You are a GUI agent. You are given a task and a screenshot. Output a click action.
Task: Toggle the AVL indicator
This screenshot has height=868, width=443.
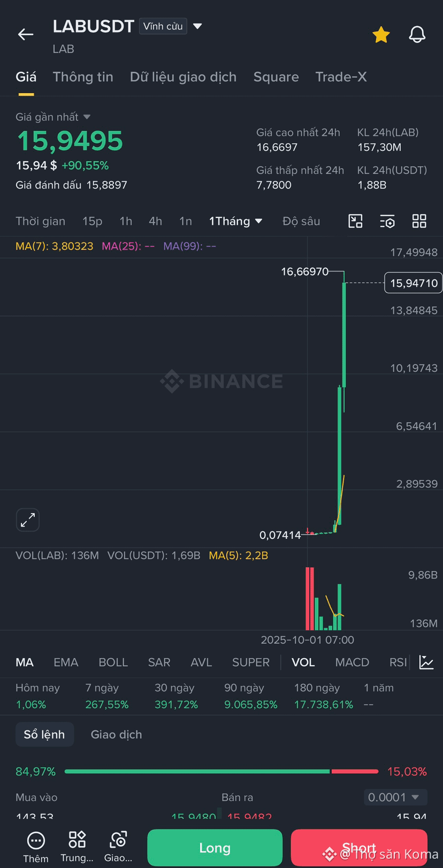point(201,663)
